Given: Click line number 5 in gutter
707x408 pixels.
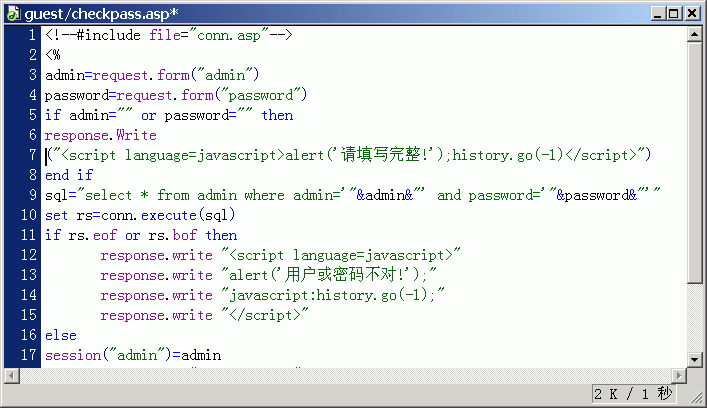Looking at the screenshot, I should tap(32, 115).
